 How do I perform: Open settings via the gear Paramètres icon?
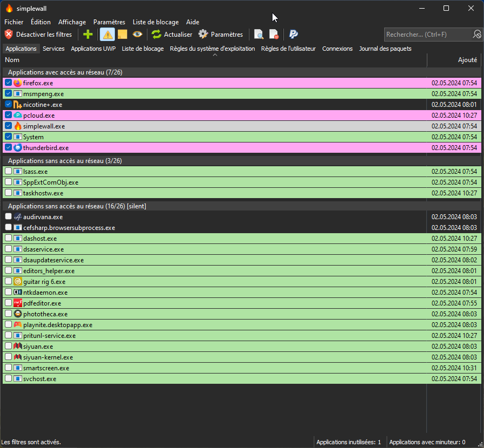(203, 34)
